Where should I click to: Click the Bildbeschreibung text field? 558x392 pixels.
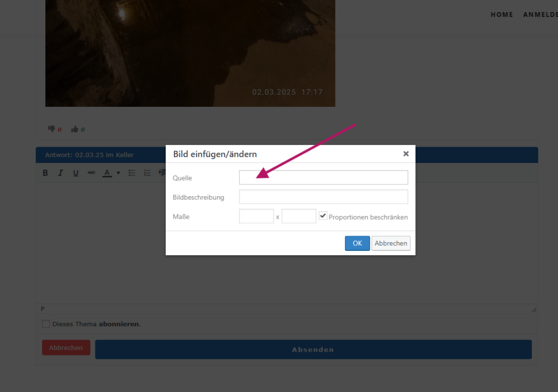pos(323,197)
